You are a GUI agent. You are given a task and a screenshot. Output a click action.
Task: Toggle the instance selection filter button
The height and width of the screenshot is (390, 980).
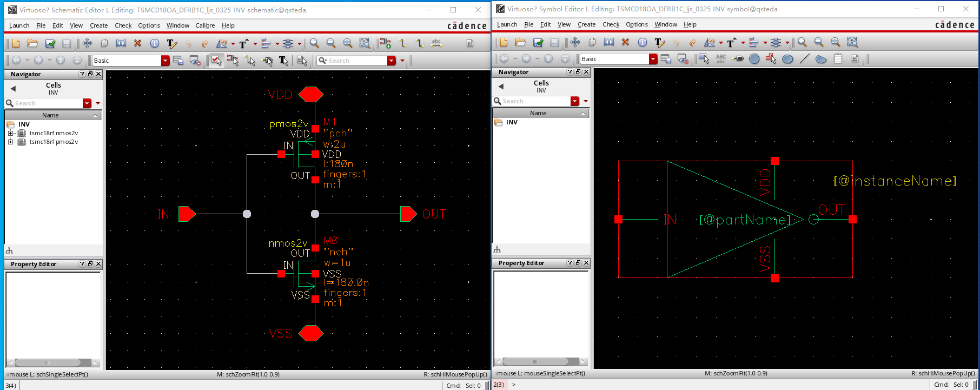click(x=234, y=61)
